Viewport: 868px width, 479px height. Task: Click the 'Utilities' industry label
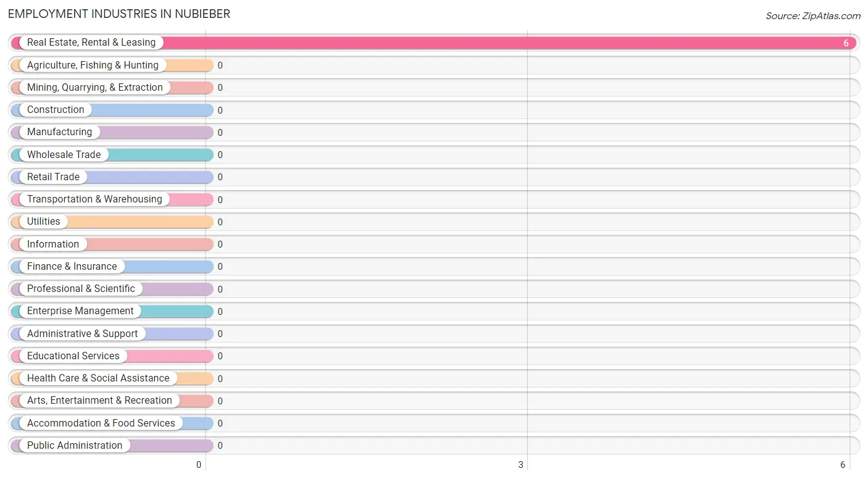point(44,222)
